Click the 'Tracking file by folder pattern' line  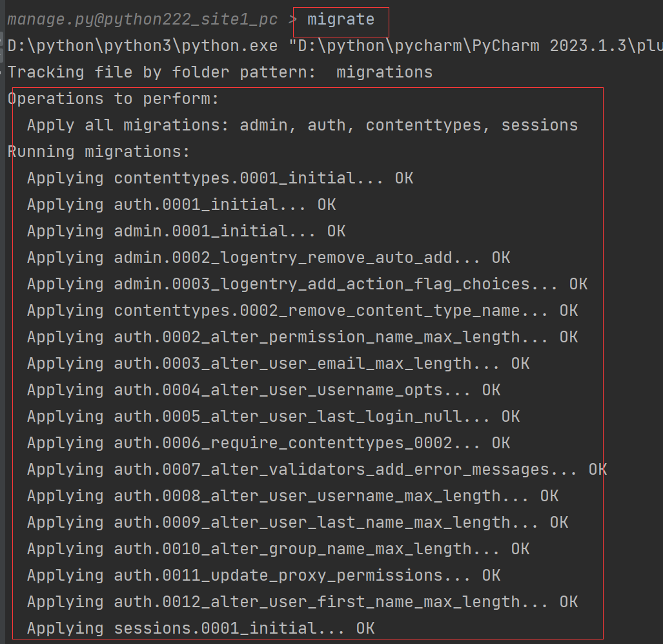tap(219, 72)
